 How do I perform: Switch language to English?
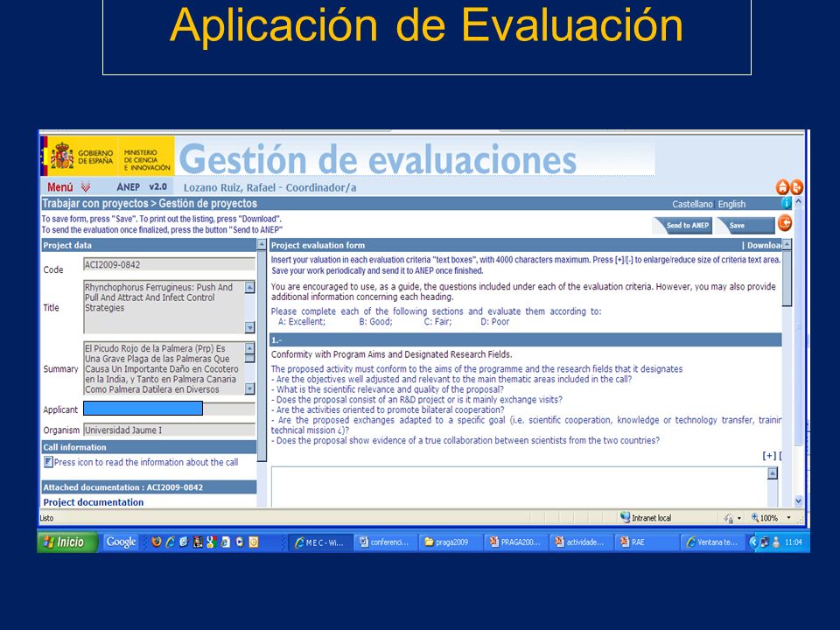click(x=731, y=204)
